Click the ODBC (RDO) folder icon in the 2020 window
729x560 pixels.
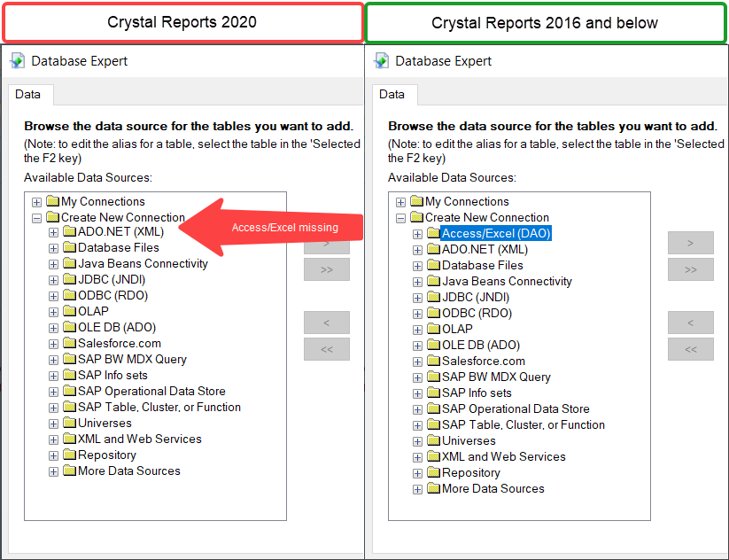pyautogui.click(x=70, y=295)
